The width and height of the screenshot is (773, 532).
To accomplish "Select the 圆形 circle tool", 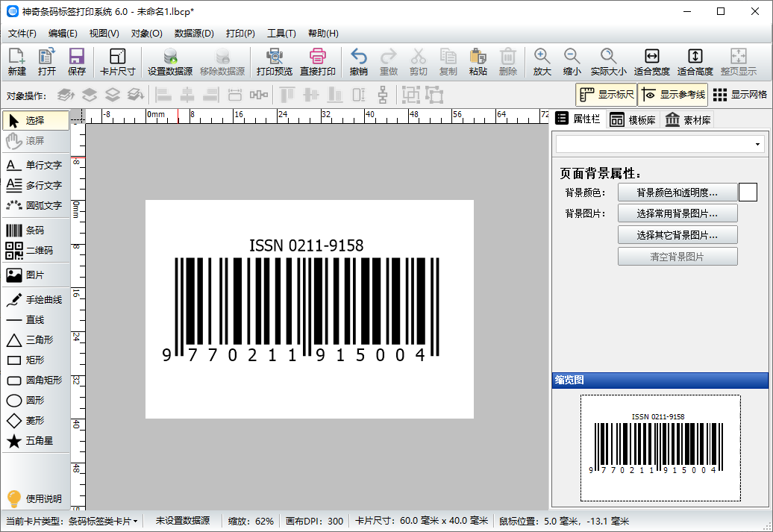I will [36, 401].
